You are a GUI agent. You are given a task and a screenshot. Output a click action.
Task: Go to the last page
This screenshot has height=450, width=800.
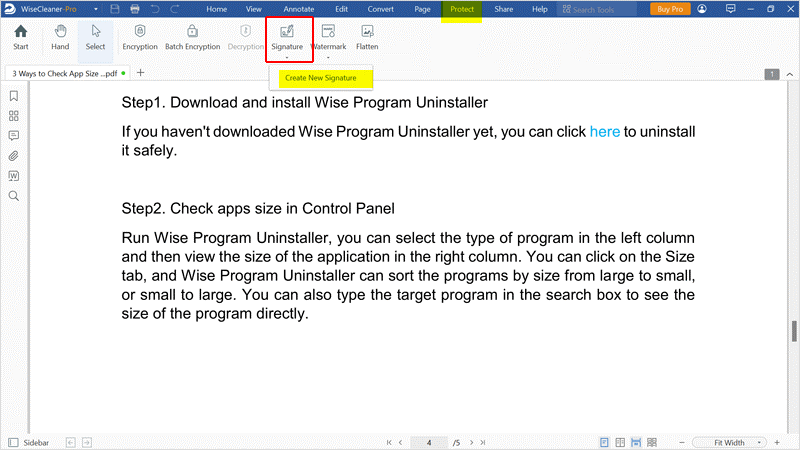(x=483, y=442)
